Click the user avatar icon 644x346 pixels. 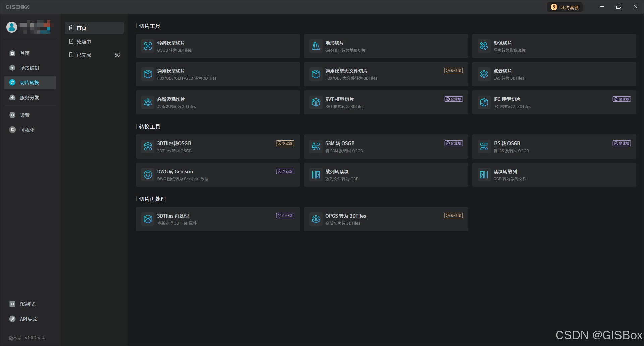click(x=12, y=27)
